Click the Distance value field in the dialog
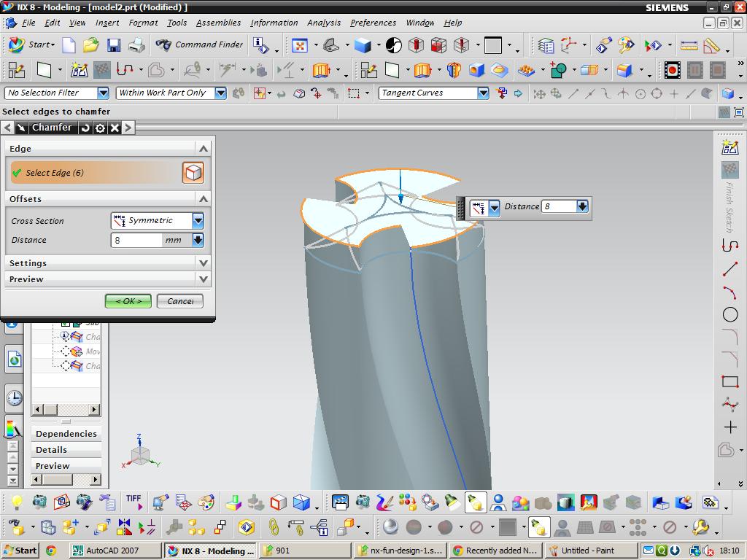Viewport: 747px width, 560px height. [136, 240]
